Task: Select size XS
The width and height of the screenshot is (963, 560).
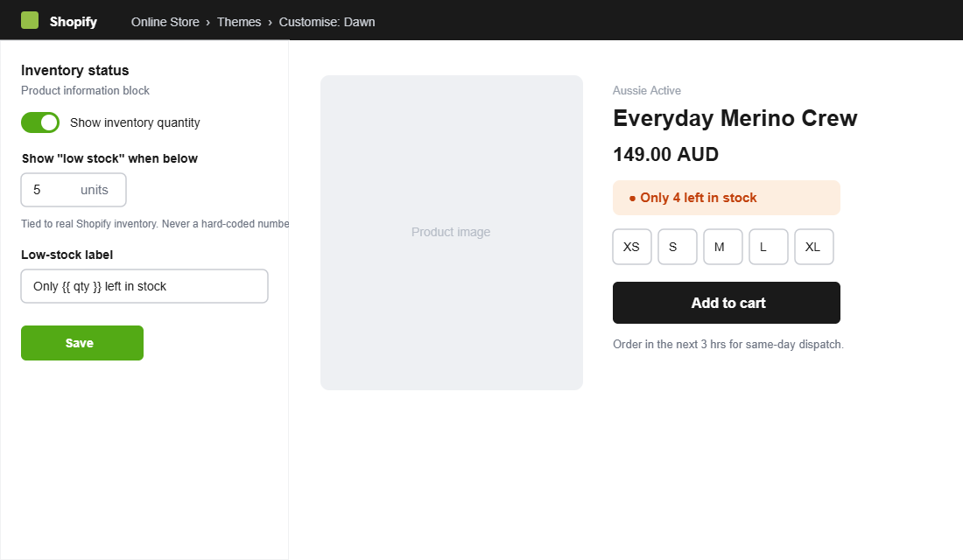Action: [x=632, y=247]
